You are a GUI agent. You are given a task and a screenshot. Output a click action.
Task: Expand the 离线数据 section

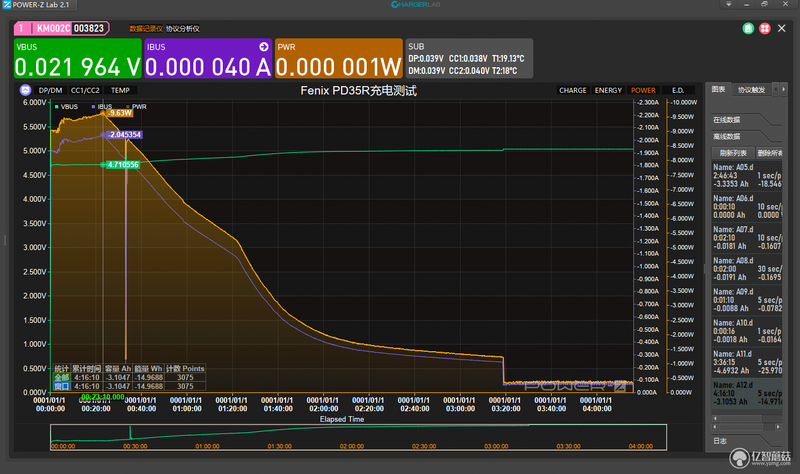(744, 136)
